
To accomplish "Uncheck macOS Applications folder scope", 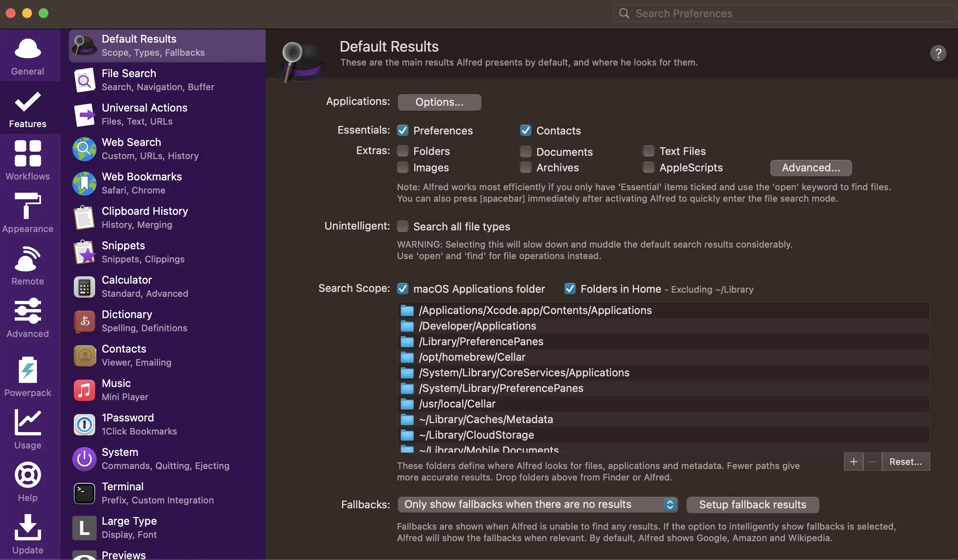I will click(403, 289).
